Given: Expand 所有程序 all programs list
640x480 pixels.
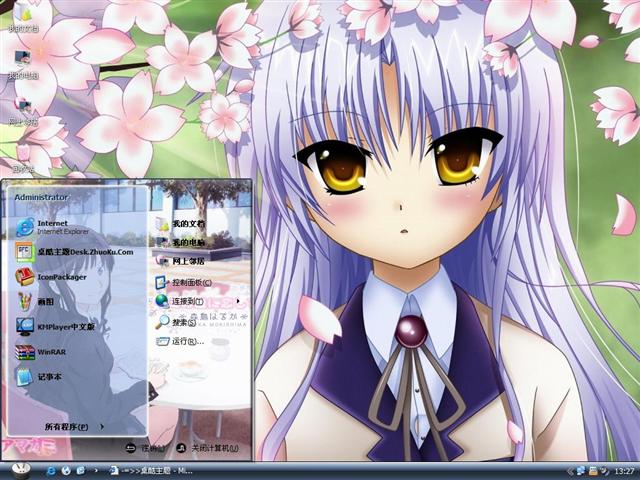Looking at the screenshot, I should (x=74, y=427).
